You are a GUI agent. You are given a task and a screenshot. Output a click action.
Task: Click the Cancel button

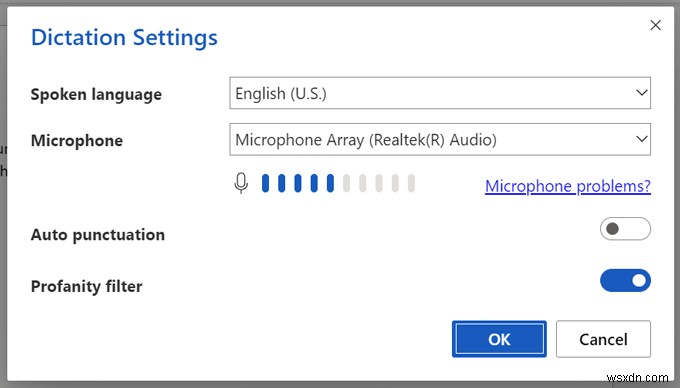pos(603,339)
